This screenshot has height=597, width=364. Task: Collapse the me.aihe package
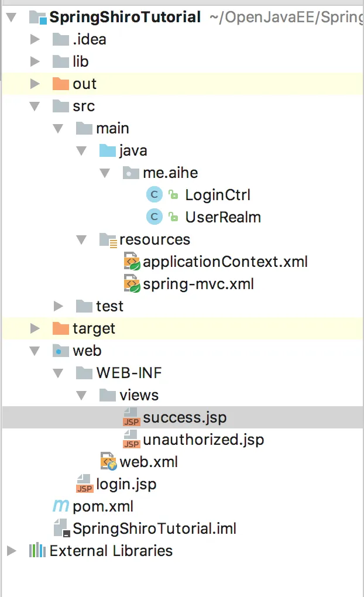[105, 173]
